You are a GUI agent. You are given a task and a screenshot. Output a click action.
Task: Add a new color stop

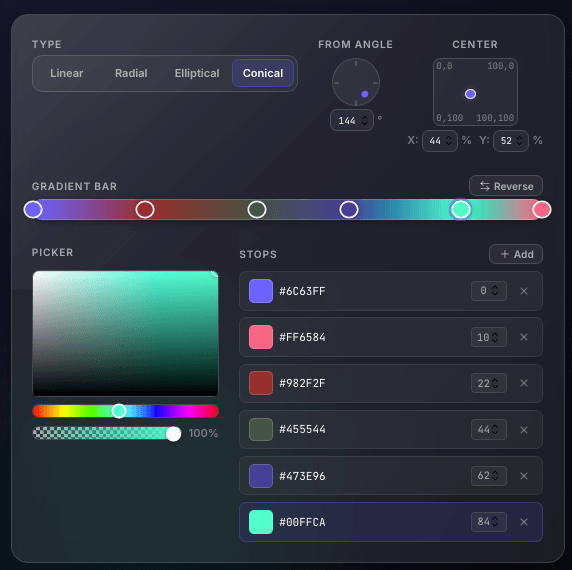pos(516,254)
